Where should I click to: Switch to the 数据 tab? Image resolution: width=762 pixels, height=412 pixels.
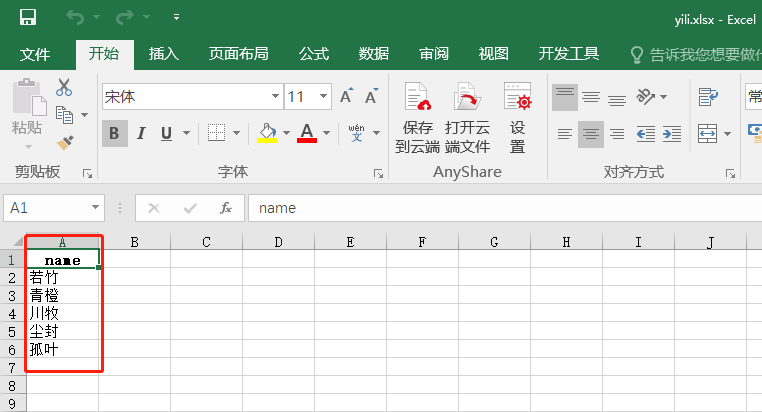pos(374,54)
